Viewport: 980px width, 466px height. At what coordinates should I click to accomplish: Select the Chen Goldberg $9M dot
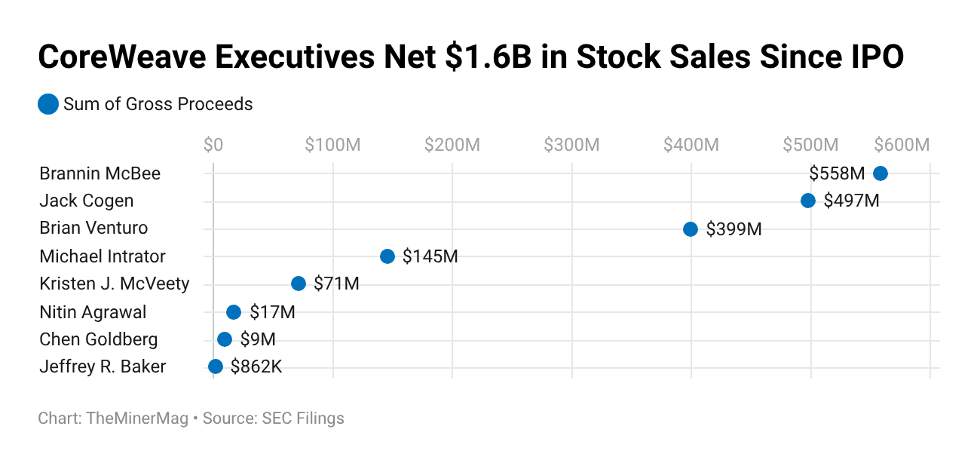[x=225, y=339]
